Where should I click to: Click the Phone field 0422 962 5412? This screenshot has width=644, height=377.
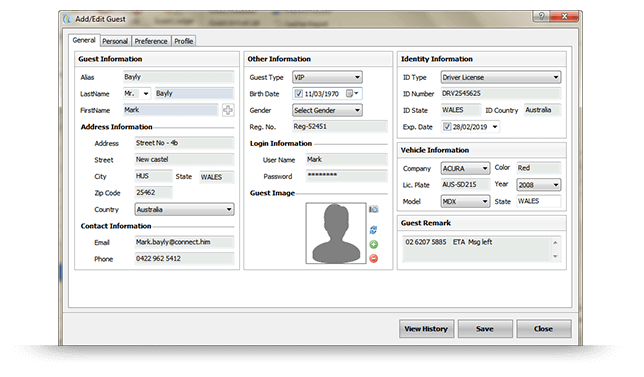(x=184, y=259)
